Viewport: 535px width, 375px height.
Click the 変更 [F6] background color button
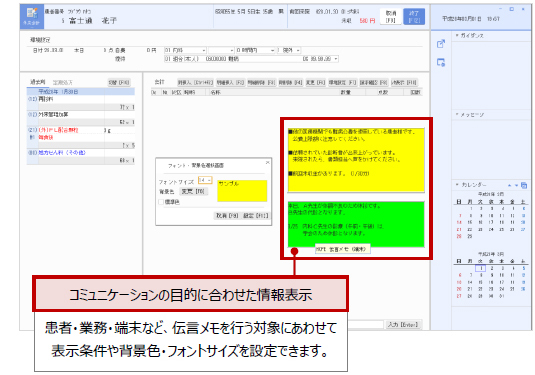[x=193, y=191]
